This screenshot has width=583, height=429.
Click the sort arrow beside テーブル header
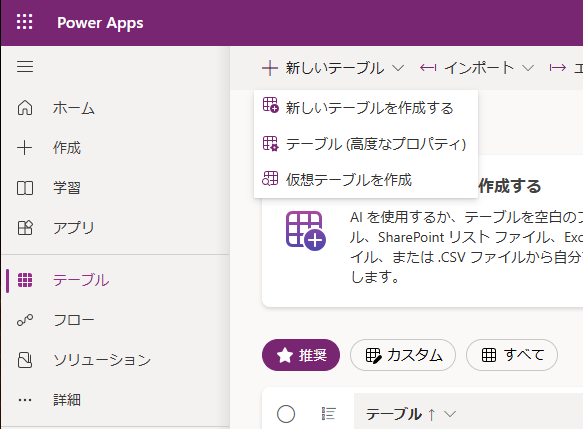pos(432,414)
